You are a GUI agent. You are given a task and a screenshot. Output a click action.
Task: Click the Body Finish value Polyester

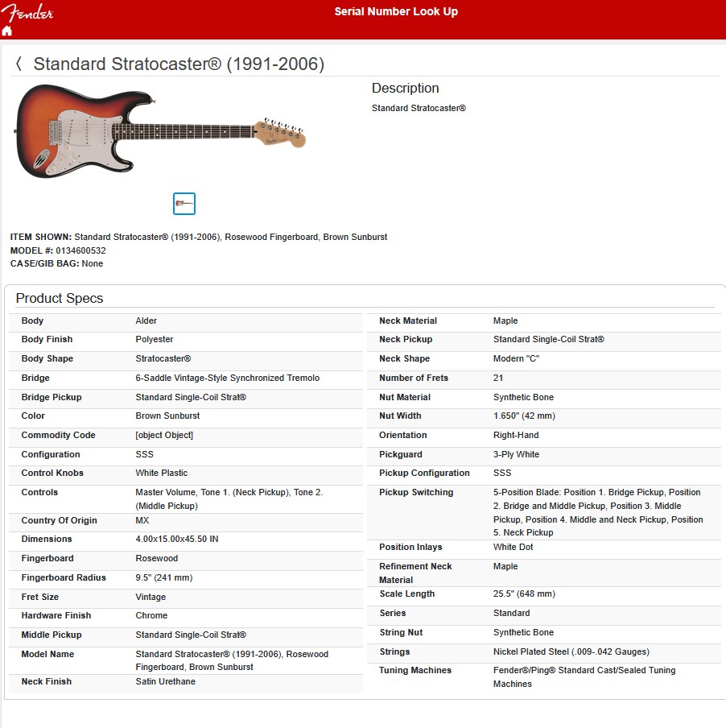pyautogui.click(x=154, y=339)
